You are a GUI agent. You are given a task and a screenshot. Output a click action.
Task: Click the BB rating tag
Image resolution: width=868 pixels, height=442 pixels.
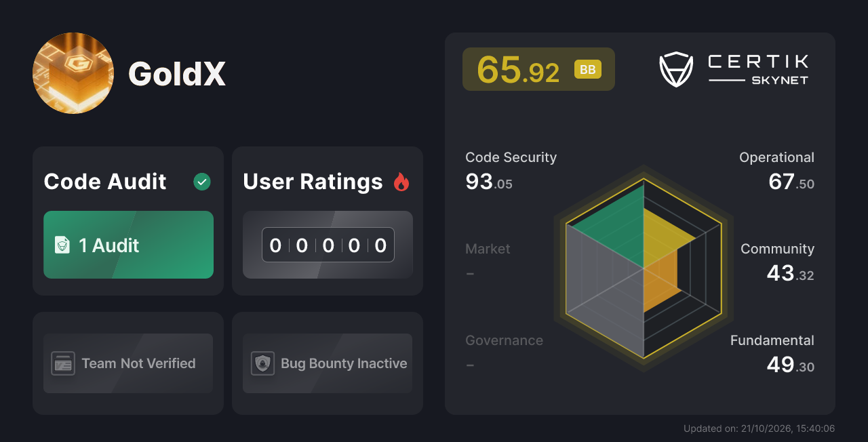[588, 69]
